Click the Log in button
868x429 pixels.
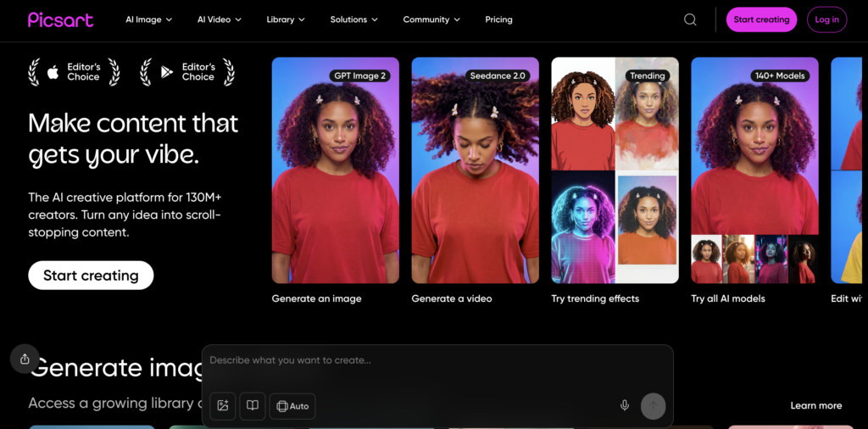(x=827, y=19)
